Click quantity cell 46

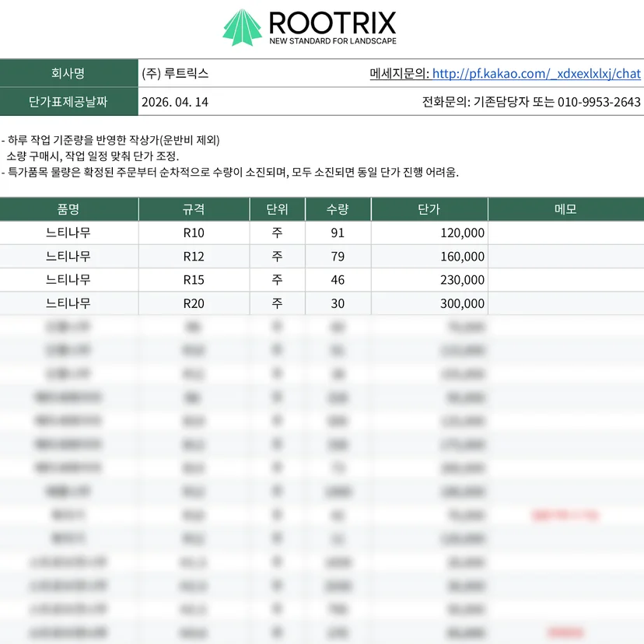pos(338,280)
